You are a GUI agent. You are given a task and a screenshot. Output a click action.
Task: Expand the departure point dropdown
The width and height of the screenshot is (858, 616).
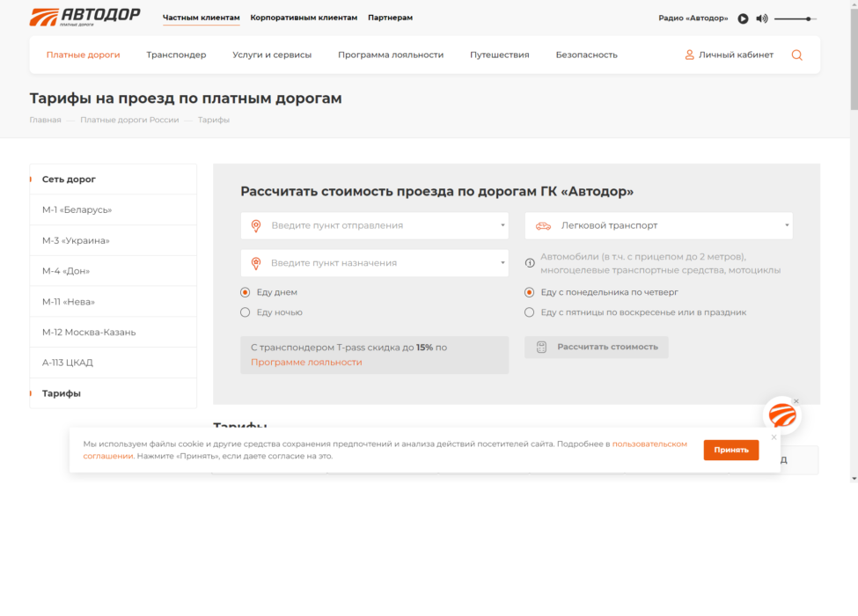coord(501,225)
